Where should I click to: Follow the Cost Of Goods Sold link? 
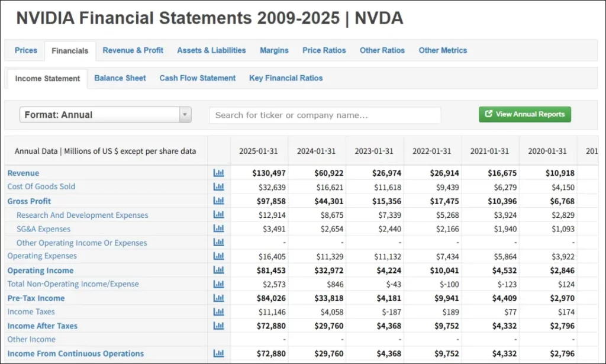click(x=41, y=186)
